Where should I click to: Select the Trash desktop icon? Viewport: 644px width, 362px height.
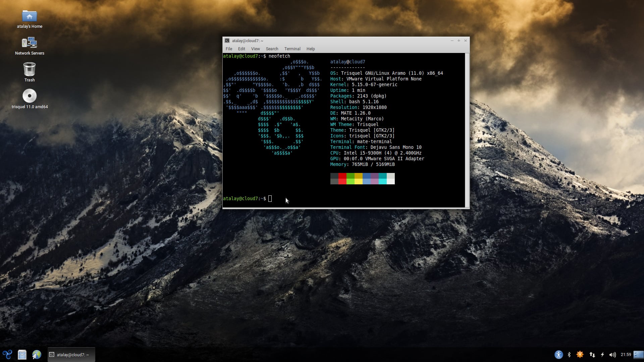(30, 72)
